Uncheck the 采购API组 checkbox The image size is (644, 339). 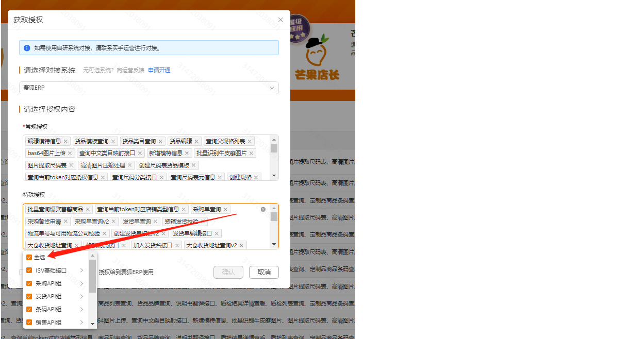[x=29, y=283]
